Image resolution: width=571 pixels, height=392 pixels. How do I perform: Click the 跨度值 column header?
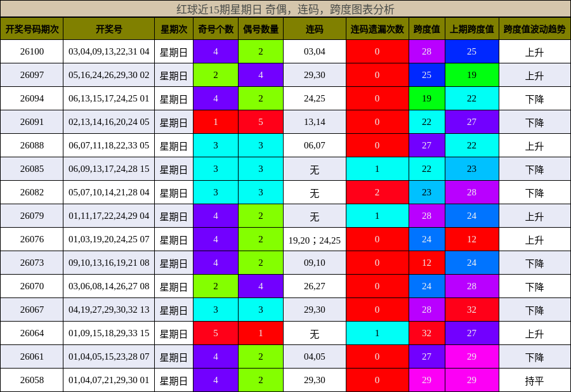427,29
